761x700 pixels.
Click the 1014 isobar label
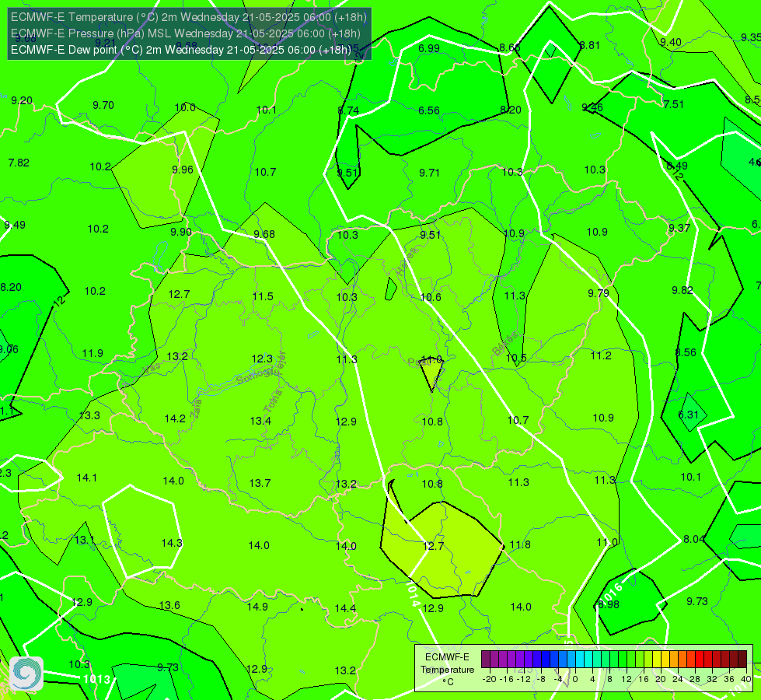pyautogui.click(x=412, y=593)
